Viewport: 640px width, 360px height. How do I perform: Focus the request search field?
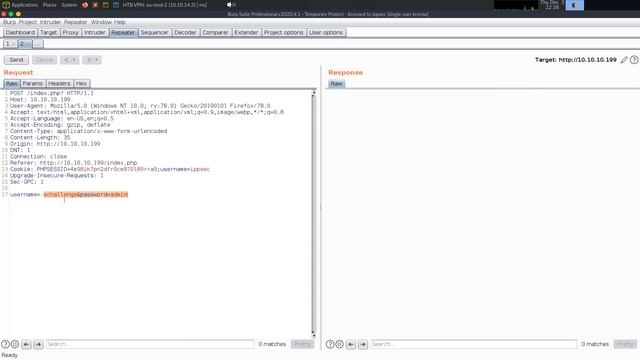[150, 344]
